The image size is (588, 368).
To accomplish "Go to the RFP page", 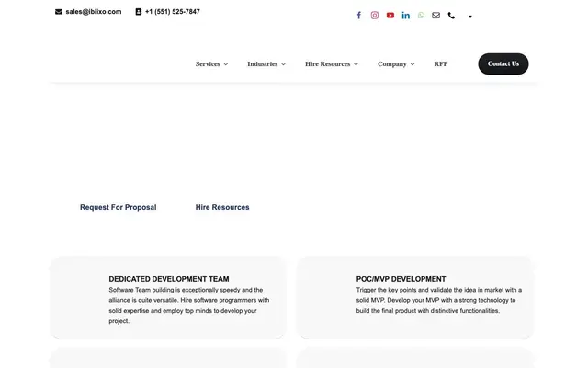I will 441,63.
